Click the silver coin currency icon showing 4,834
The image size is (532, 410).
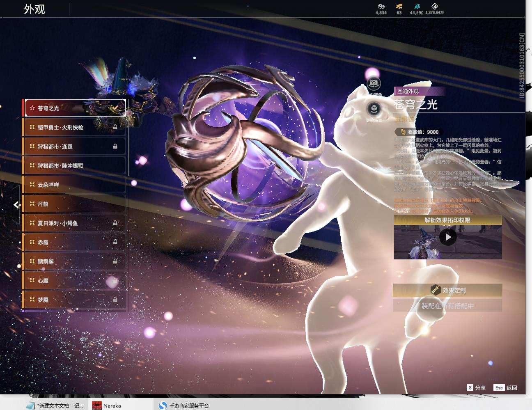click(x=381, y=7)
